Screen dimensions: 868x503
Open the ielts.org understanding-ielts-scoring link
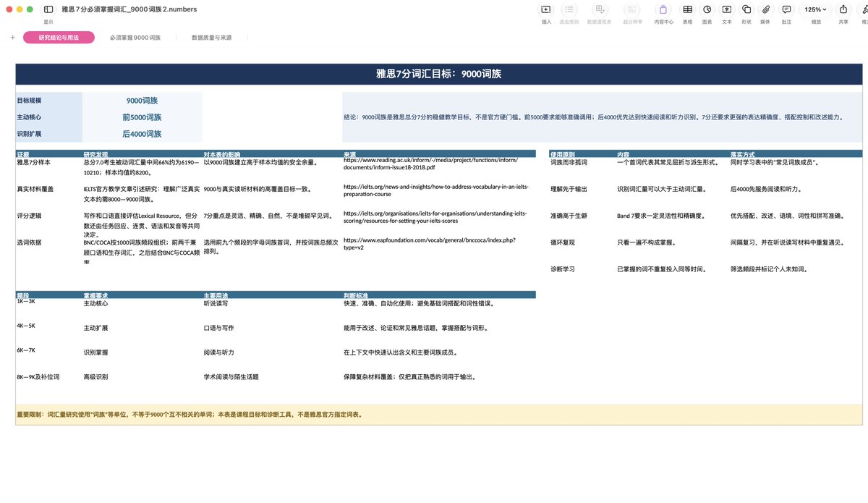pyautogui.click(x=435, y=217)
